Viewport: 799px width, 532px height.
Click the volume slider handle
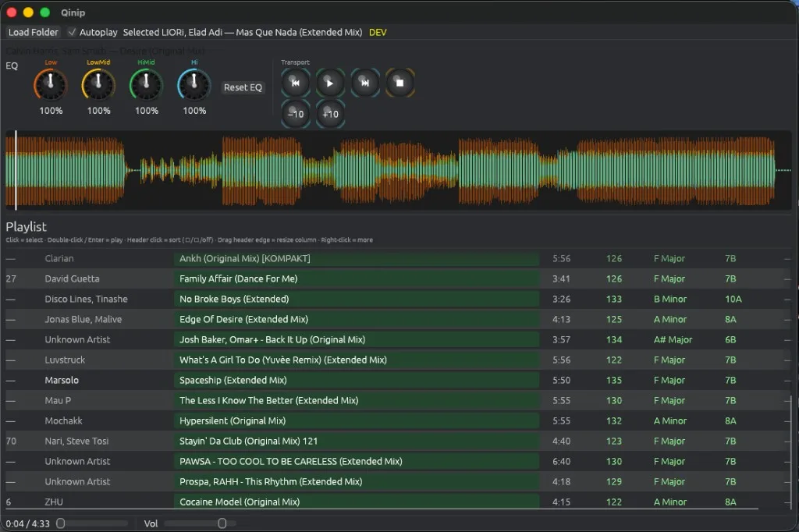222,523
